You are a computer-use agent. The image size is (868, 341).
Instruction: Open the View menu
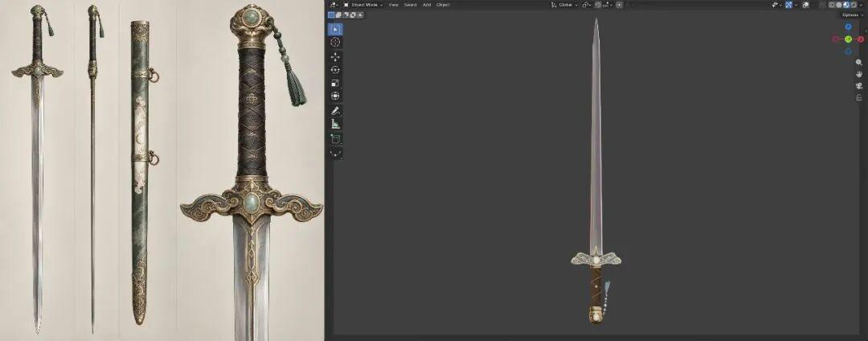[394, 5]
